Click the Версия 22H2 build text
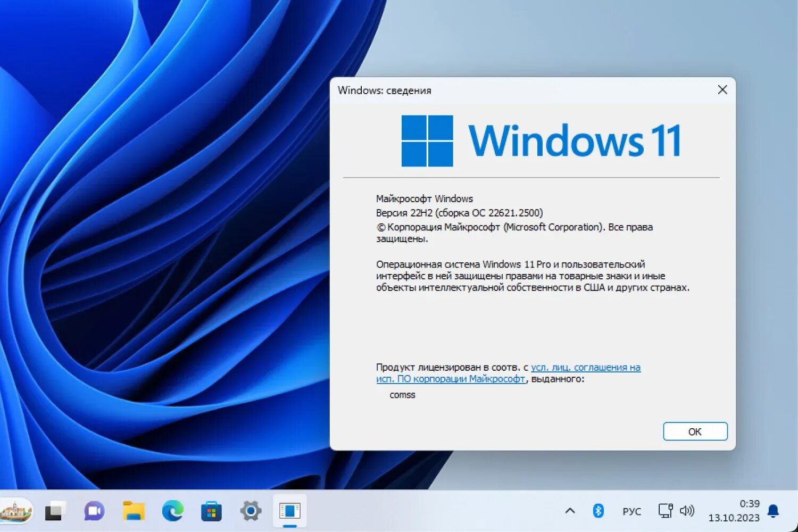The height and width of the screenshot is (532, 798). click(x=459, y=213)
